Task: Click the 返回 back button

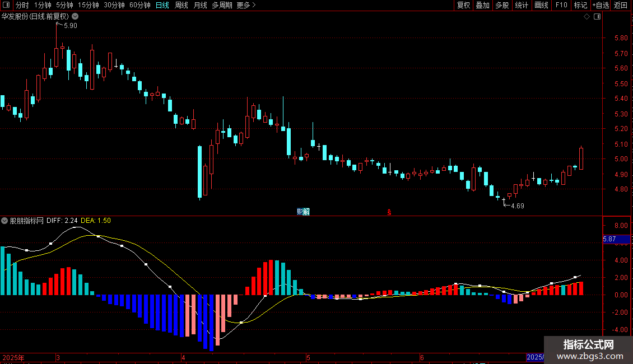Action: [x=621, y=5]
